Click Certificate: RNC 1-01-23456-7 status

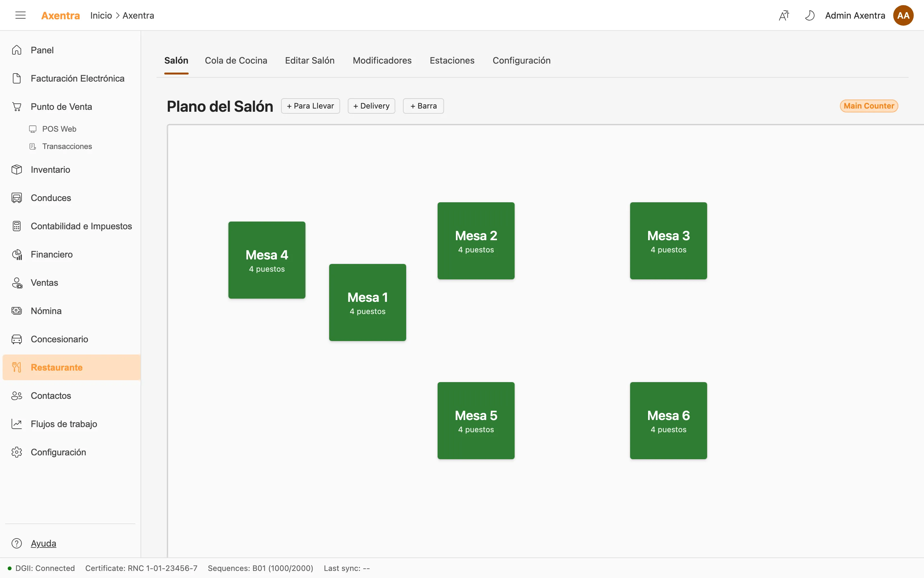[141, 568]
